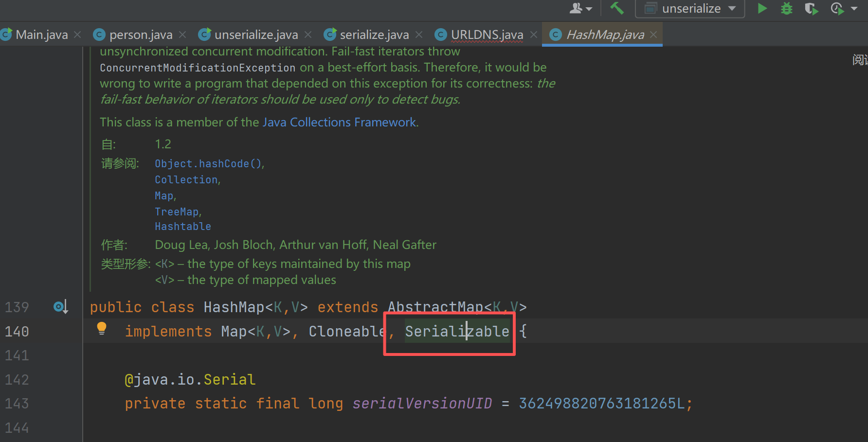Start debugging with the bug icon
The height and width of the screenshot is (442, 868).
tap(786, 8)
